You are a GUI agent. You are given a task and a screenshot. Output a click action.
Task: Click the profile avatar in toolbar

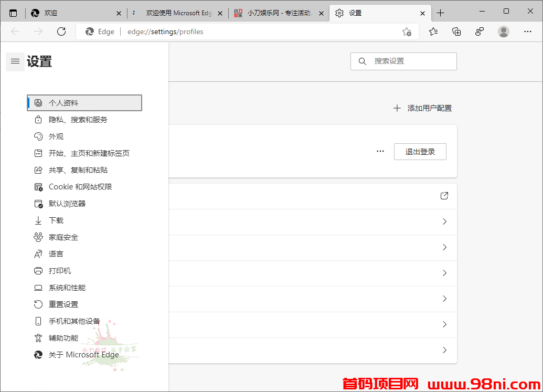[504, 31]
